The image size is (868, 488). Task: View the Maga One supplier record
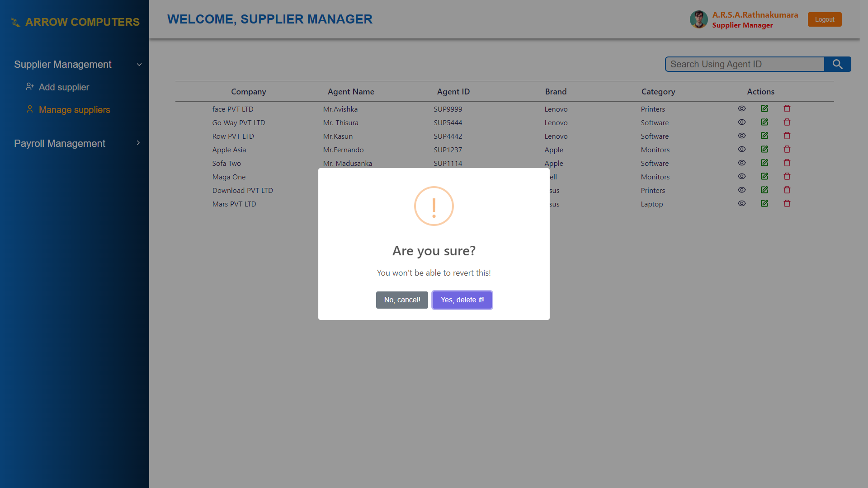pos(741,176)
